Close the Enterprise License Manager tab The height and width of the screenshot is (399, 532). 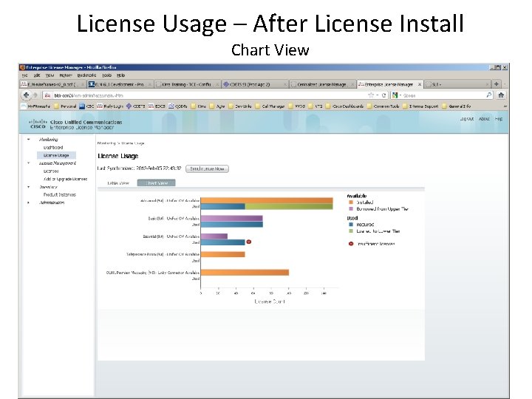coord(420,84)
